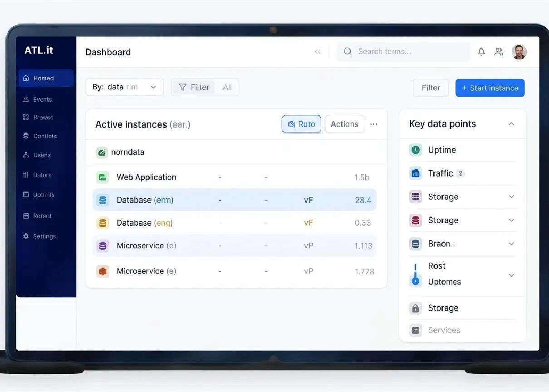Click the blue Database (erm) icon
The height and width of the screenshot is (392, 549).
point(103,200)
